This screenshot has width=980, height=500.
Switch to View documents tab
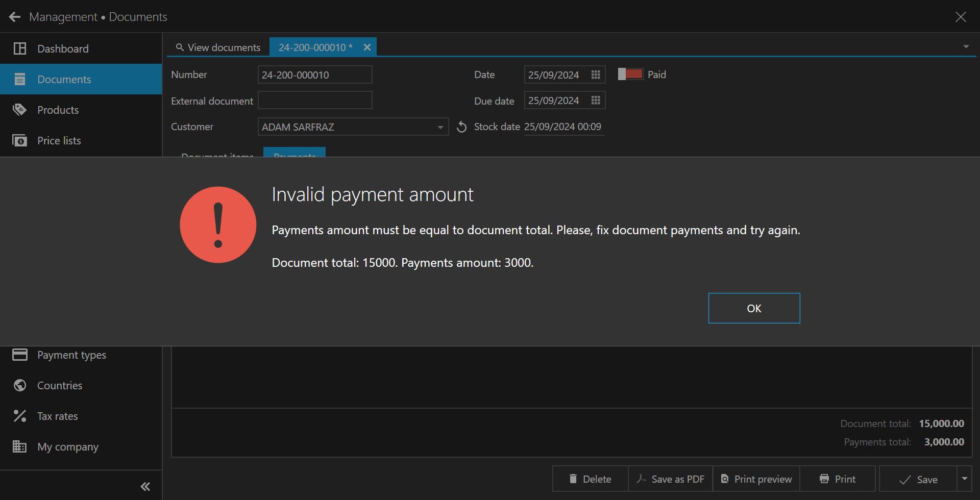[x=218, y=47]
